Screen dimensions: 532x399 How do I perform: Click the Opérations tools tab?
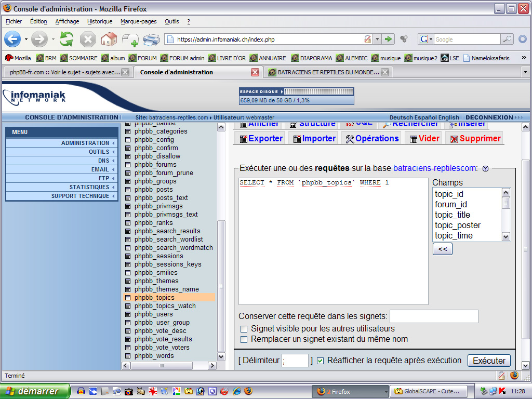click(x=371, y=138)
